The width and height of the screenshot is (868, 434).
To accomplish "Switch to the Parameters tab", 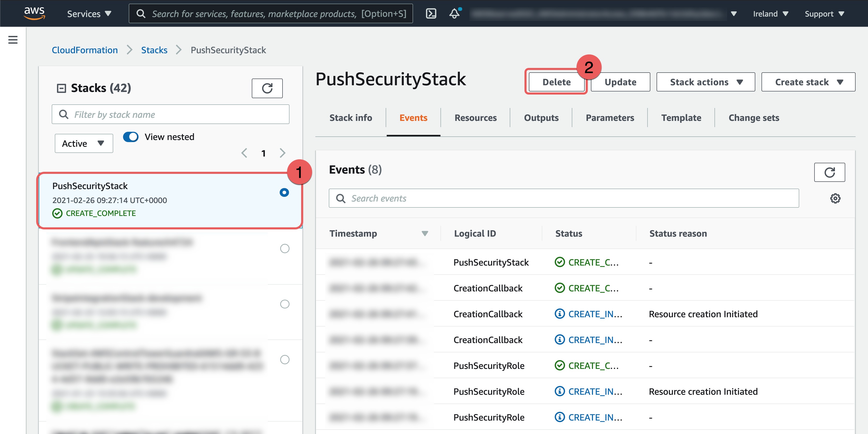I will pyautogui.click(x=610, y=118).
